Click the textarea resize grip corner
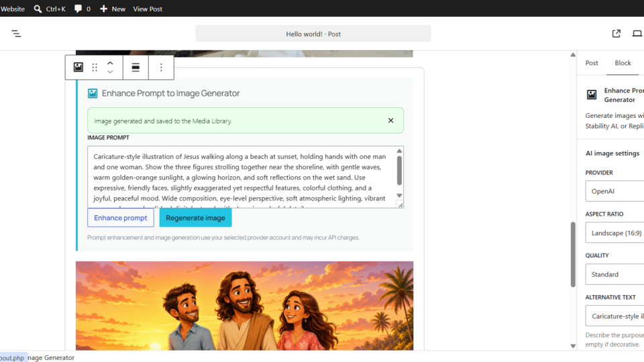 click(x=400, y=204)
